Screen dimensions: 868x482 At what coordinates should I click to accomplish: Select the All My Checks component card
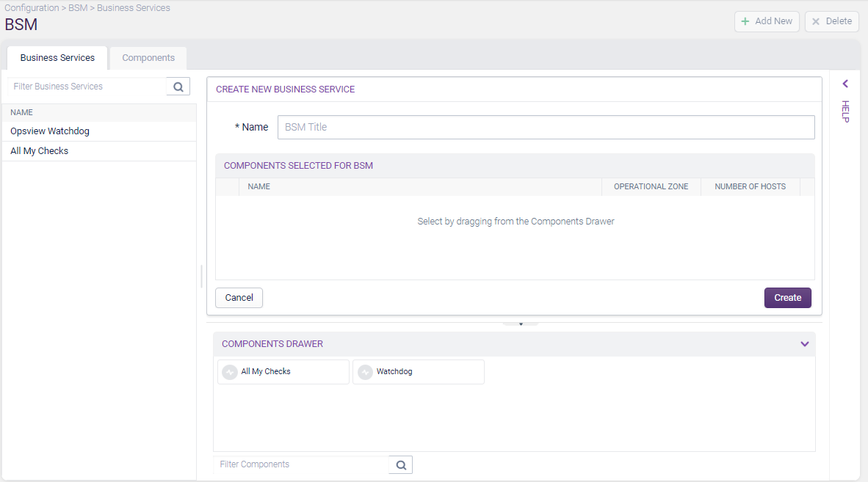coord(283,372)
